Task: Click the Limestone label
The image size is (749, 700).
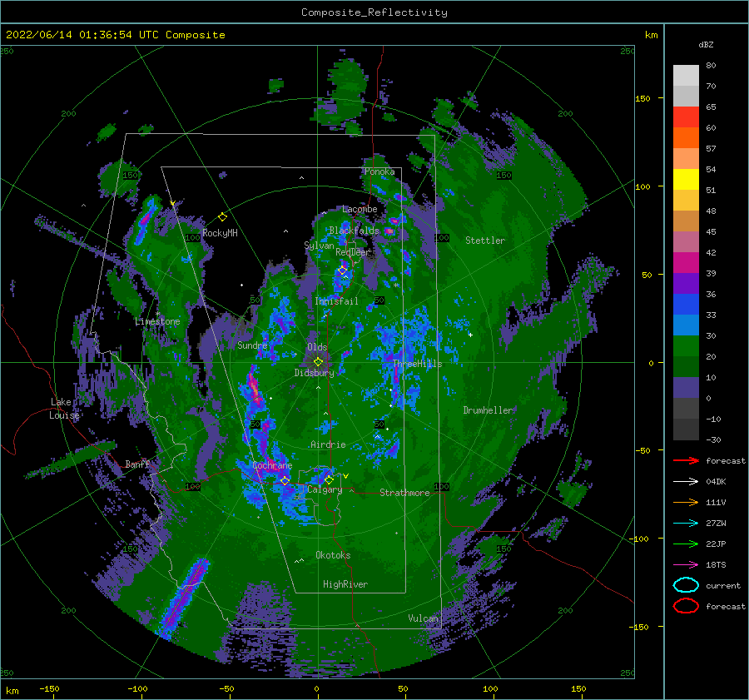Action: pyautogui.click(x=157, y=321)
